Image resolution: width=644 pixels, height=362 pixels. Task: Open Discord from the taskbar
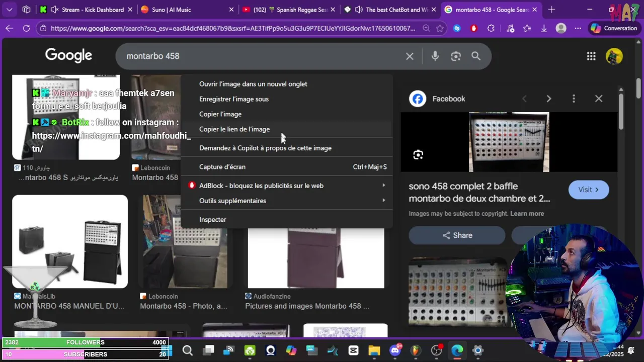[x=395, y=350]
